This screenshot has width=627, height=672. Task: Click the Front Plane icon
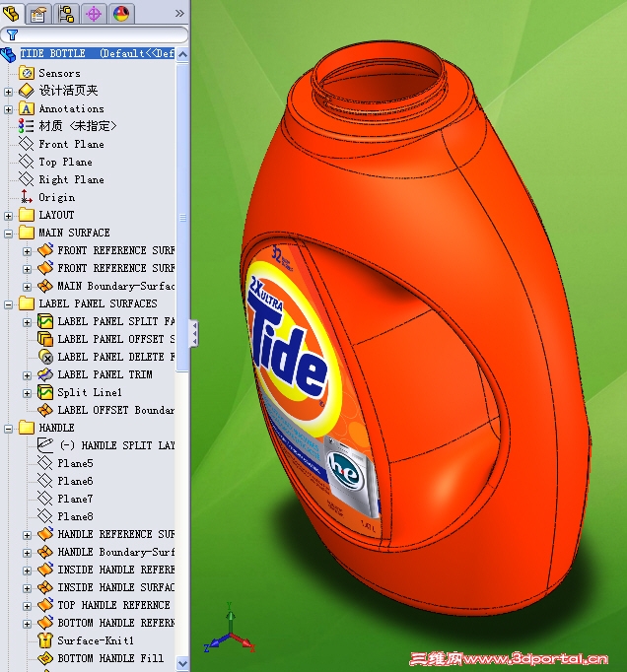27,144
